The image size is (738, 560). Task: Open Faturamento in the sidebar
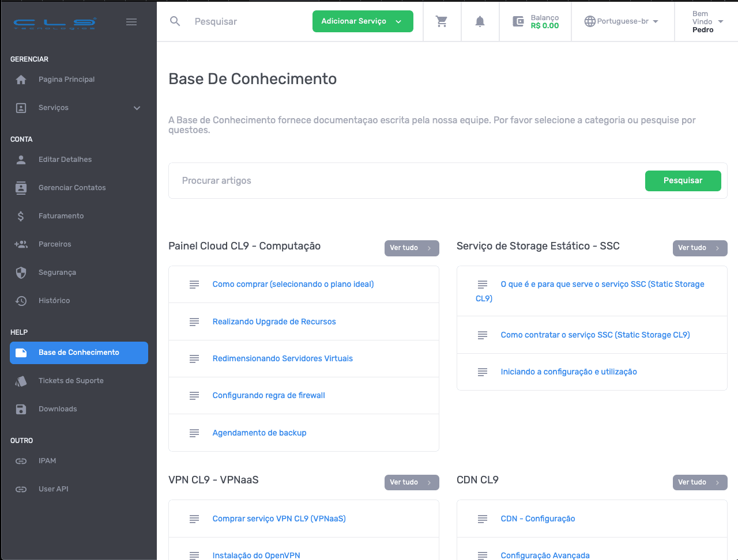(61, 216)
